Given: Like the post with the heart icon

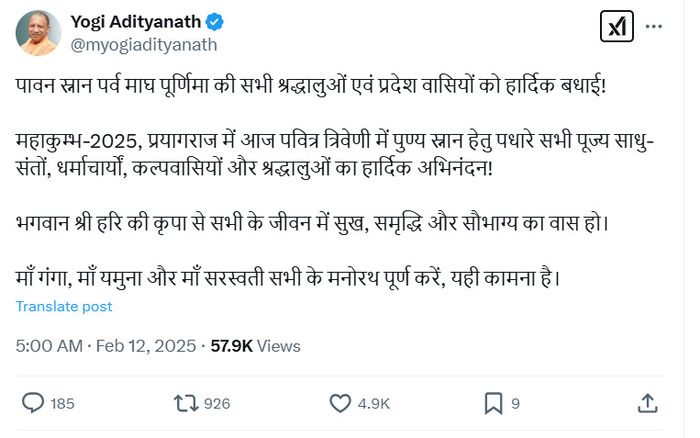Looking at the screenshot, I should (341, 404).
